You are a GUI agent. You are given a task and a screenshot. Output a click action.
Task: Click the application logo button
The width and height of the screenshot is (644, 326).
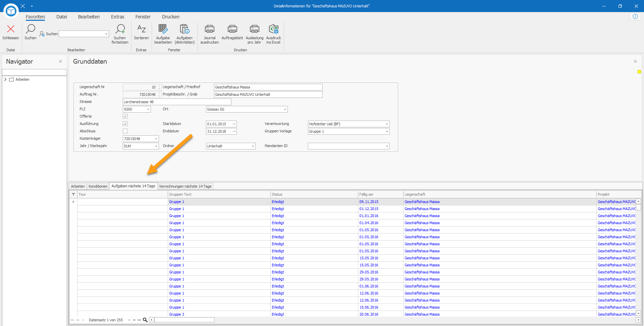point(11,11)
